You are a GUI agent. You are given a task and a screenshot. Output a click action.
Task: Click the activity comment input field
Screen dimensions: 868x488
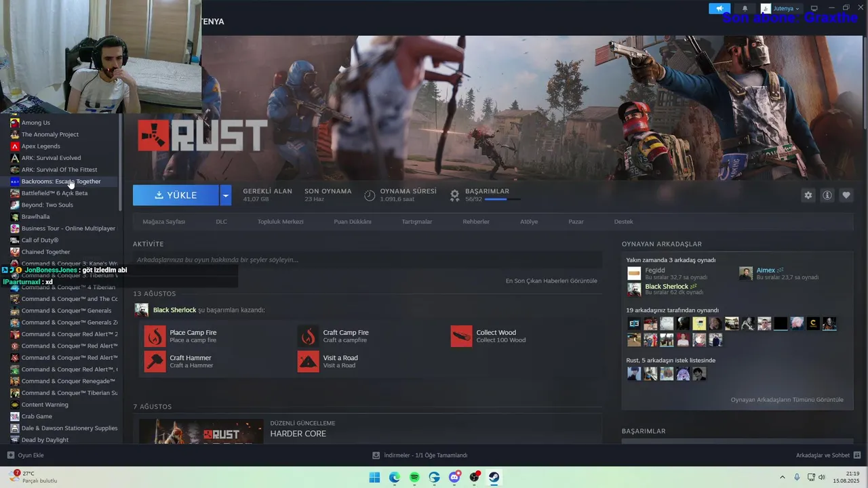coord(368,260)
